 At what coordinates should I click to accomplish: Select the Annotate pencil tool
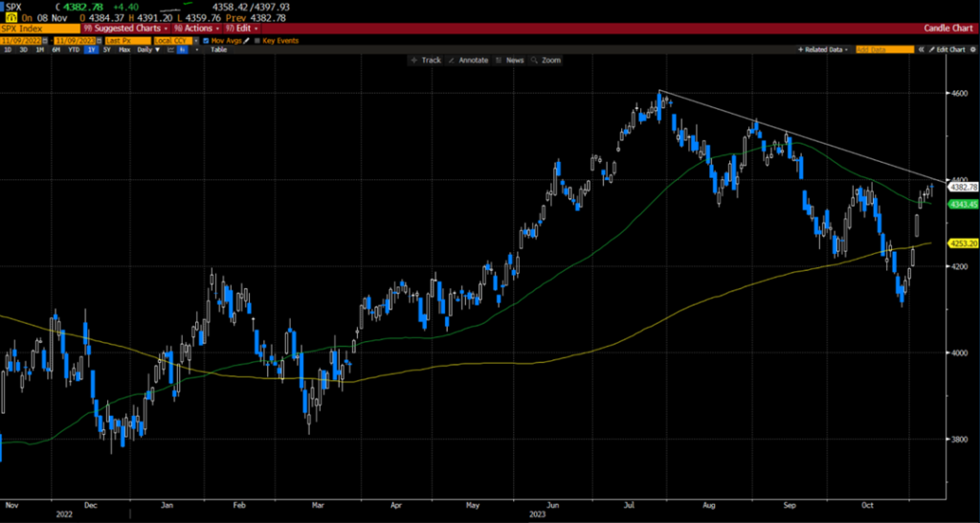click(x=450, y=60)
